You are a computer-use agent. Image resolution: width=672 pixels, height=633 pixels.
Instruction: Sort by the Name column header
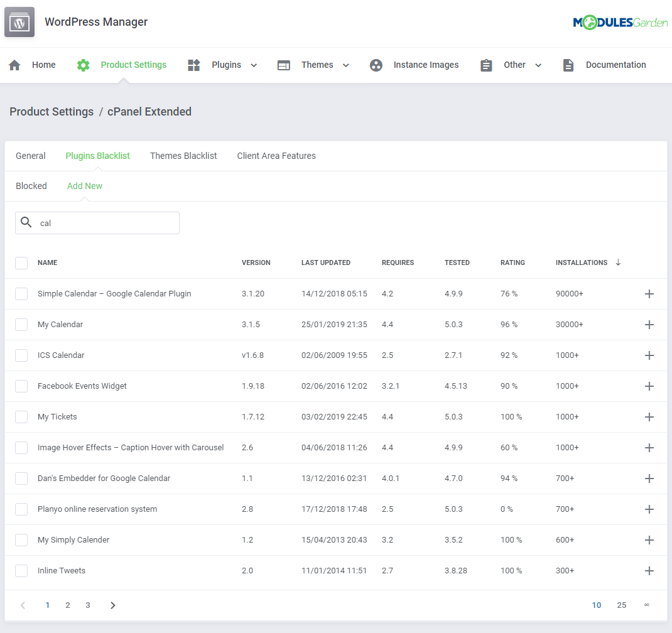(48, 262)
